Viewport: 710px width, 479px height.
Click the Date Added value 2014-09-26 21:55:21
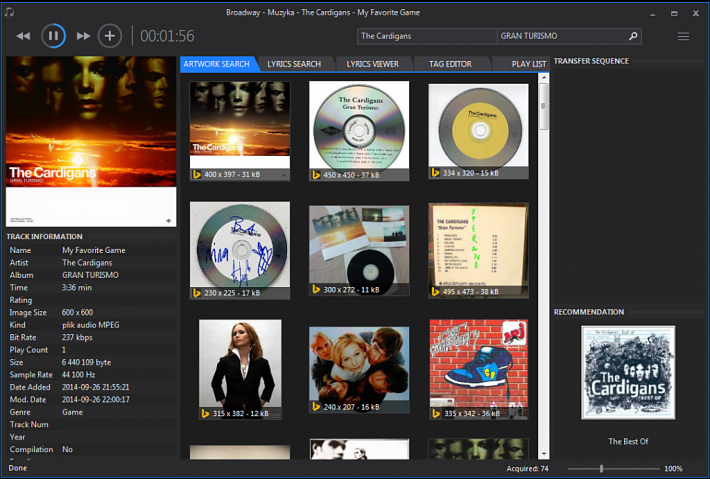tap(96, 387)
